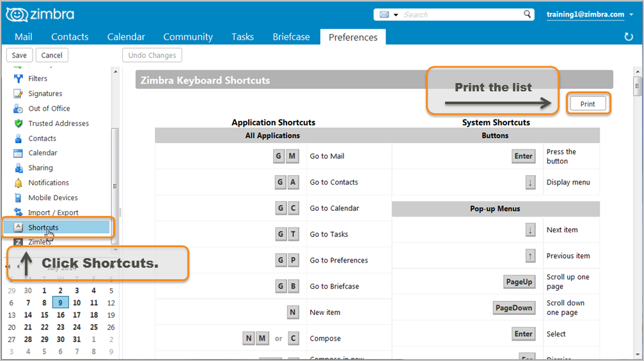Select Mobile Devices label in sidebar
The image size is (644, 361).
pyautogui.click(x=53, y=197)
